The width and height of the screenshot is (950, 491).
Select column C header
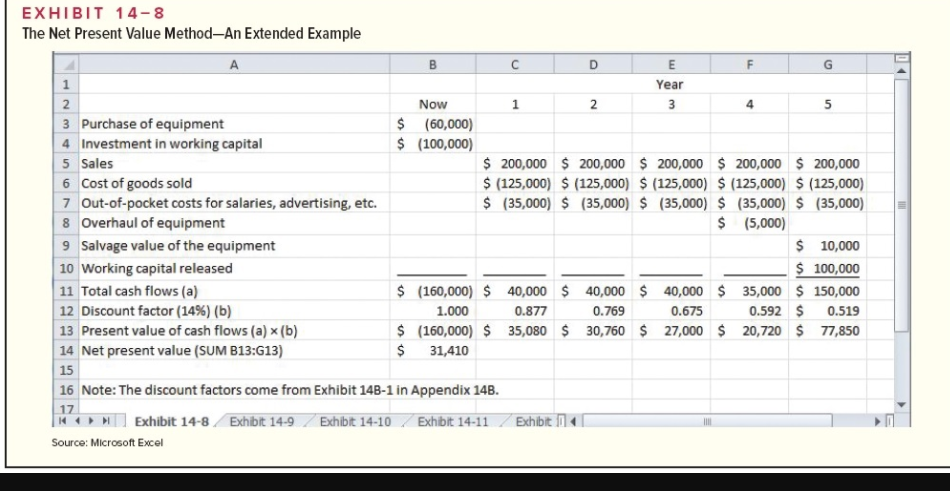click(x=514, y=64)
